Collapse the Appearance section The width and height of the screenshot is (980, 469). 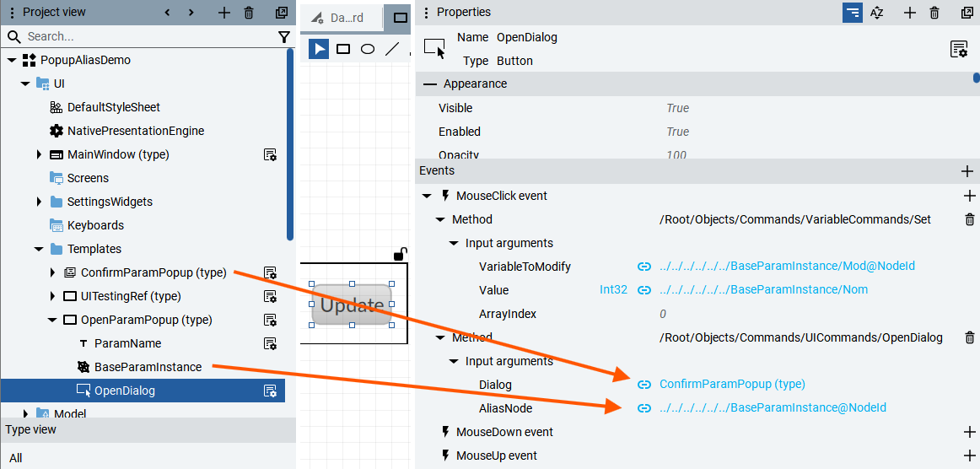pyautogui.click(x=430, y=84)
